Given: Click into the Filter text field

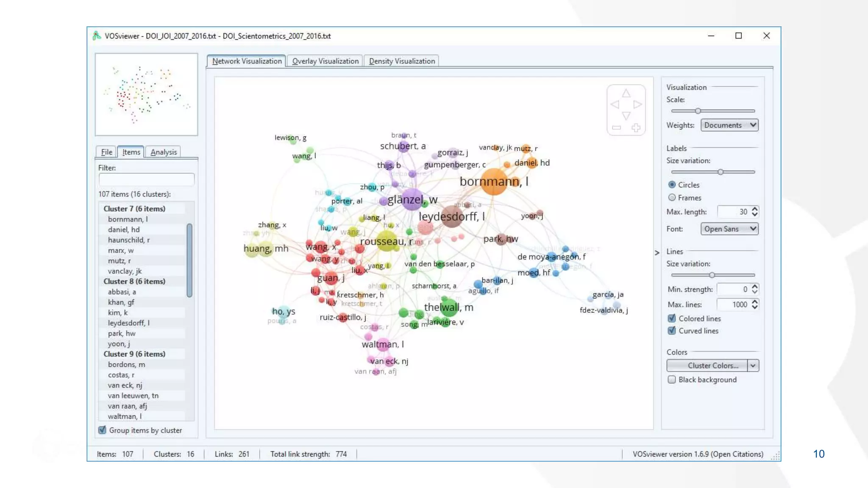Looking at the screenshot, I should coord(146,180).
